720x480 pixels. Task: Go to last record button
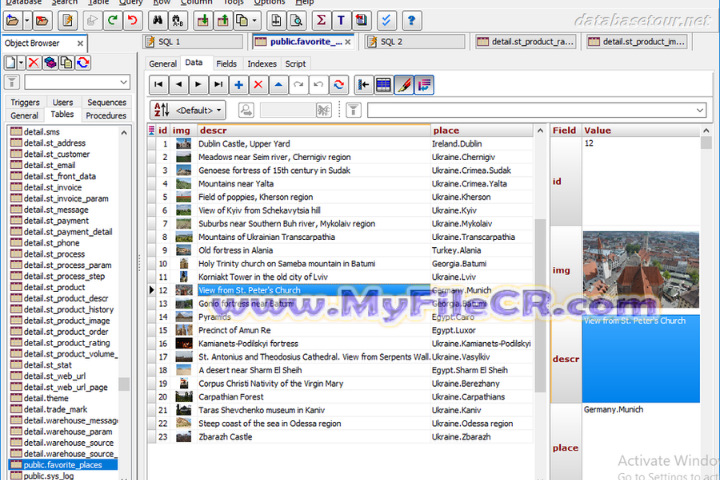click(219, 85)
